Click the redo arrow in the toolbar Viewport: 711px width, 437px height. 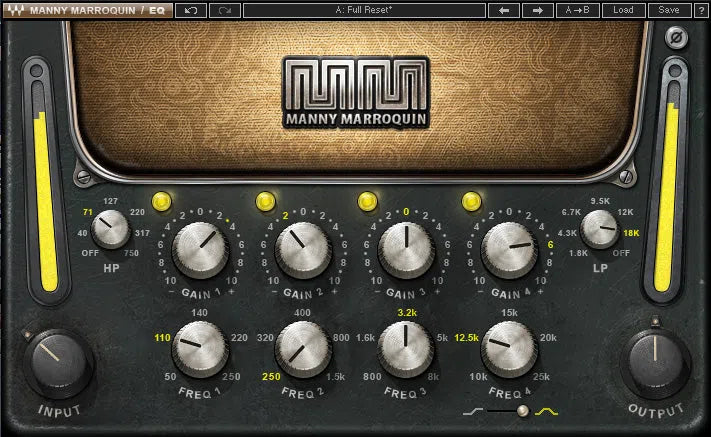click(x=223, y=10)
